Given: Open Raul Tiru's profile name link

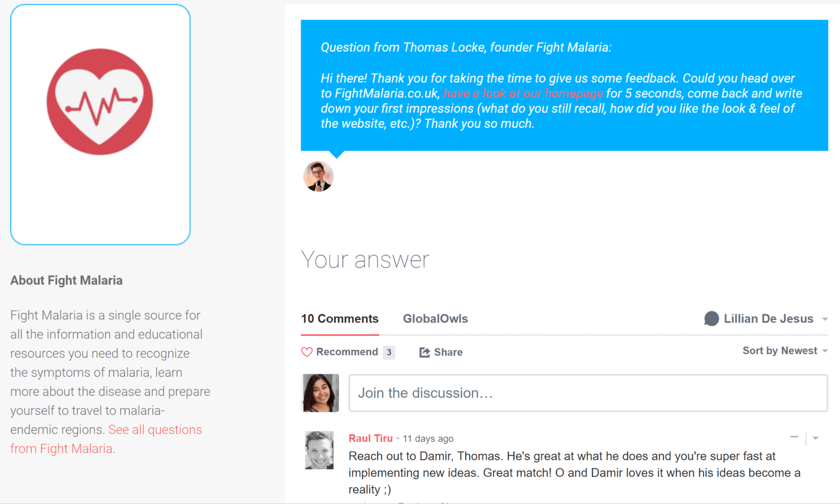Looking at the screenshot, I should pos(370,438).
